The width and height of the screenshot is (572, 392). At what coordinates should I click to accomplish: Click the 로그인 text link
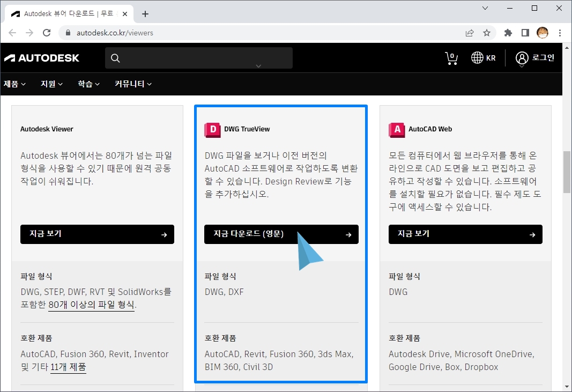[x=543, y=58]
